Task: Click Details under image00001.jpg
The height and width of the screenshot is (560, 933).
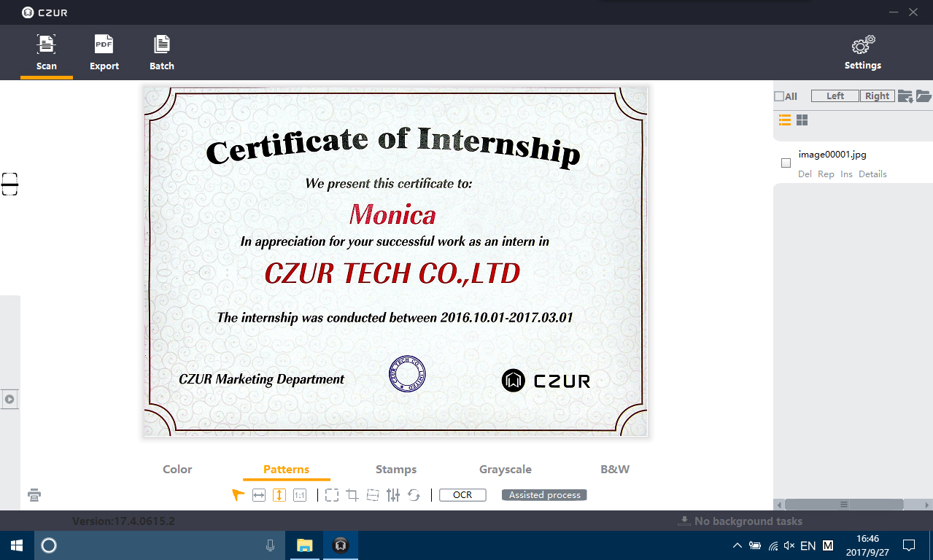Action: (872, 174)
